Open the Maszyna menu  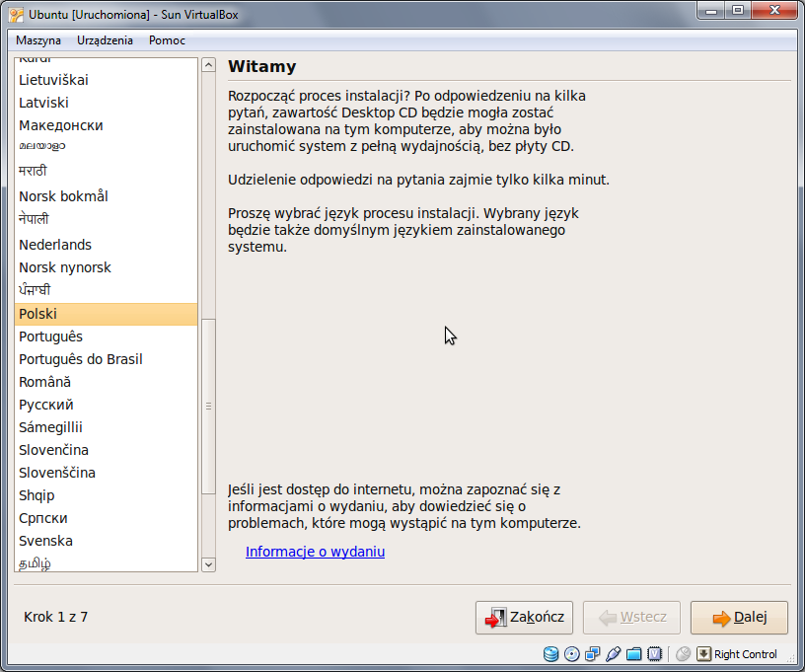point(38,40)
